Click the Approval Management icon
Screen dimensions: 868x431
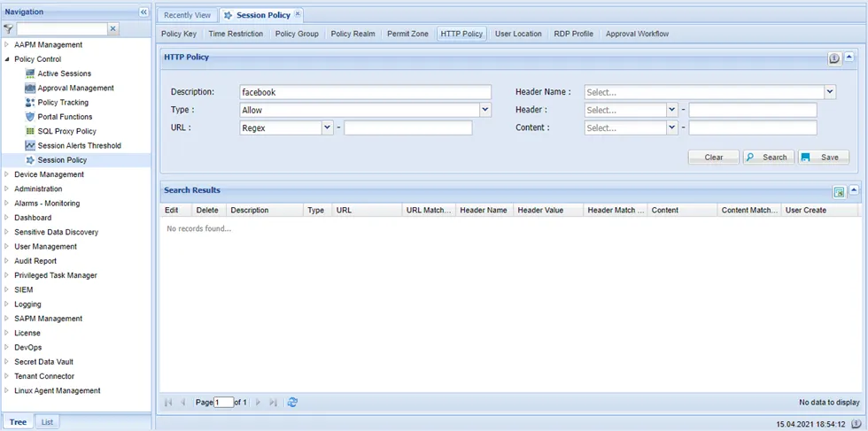coord(30,88)
